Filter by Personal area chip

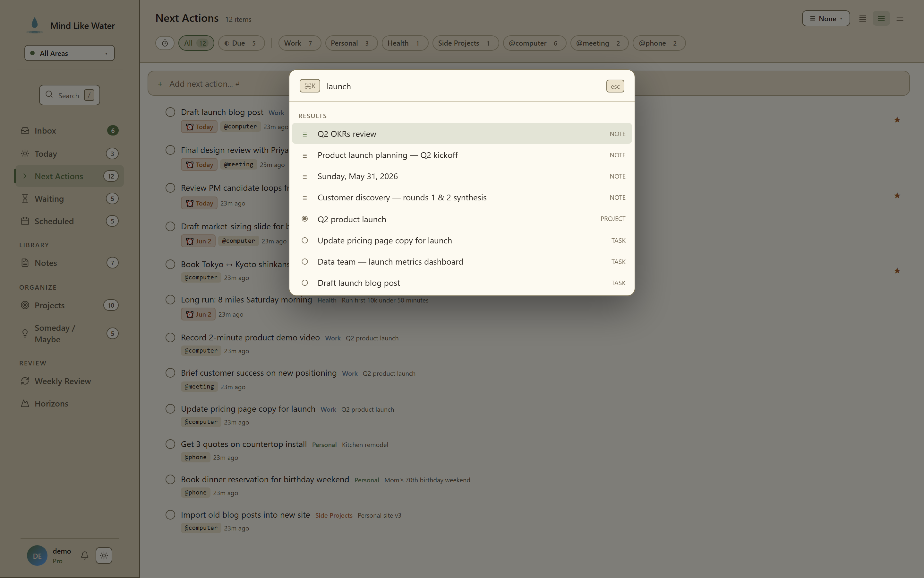(351, 43)
